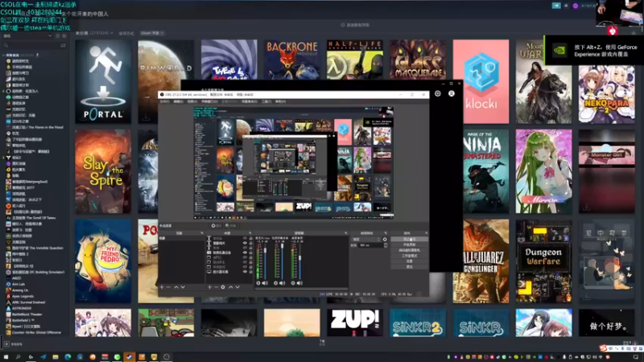Open Steam from Windows taskbar
Viewport: 644px width, 362px height.
coord(130,356)
